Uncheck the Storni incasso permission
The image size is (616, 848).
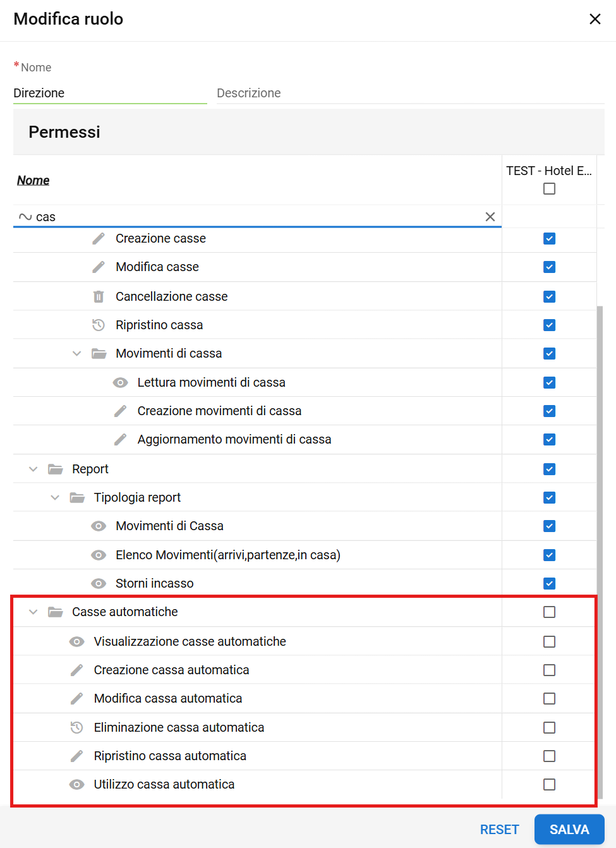pyautogui.click(x=549, y=583)
